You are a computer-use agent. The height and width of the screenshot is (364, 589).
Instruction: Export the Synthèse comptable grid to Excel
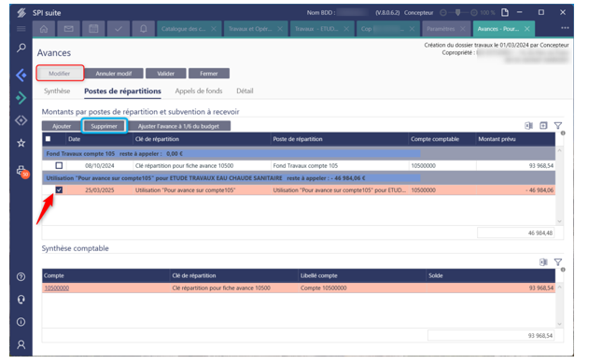pos(543,262)
